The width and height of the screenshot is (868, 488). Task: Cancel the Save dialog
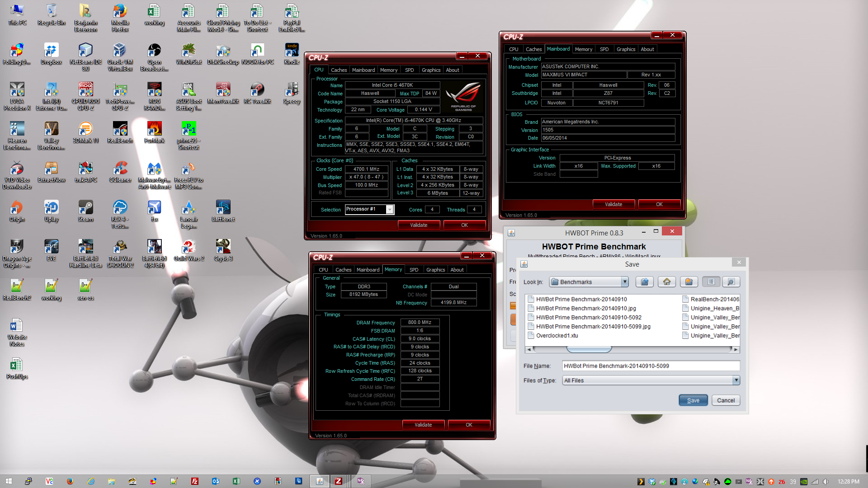726,400
